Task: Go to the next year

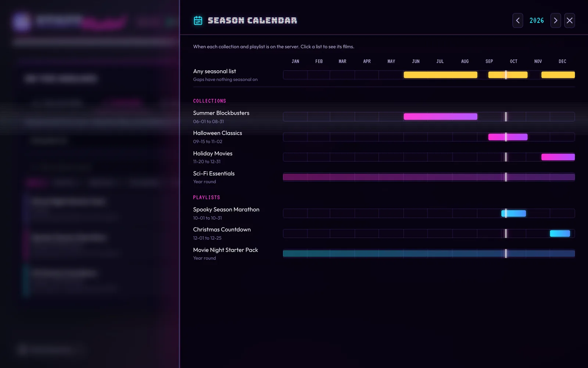Action: point(555,21)
